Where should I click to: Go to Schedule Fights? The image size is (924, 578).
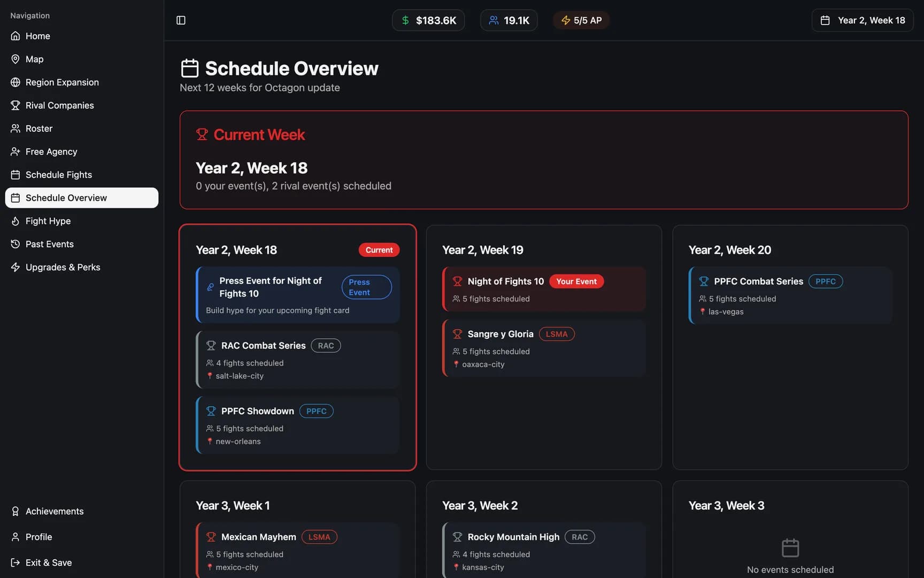pos(82,174)
